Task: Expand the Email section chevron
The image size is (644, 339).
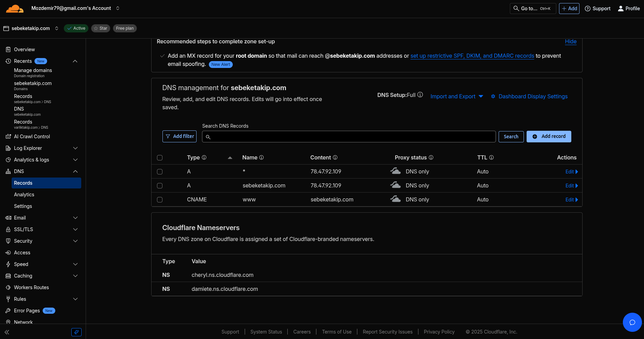Action: tap(75, 218)
